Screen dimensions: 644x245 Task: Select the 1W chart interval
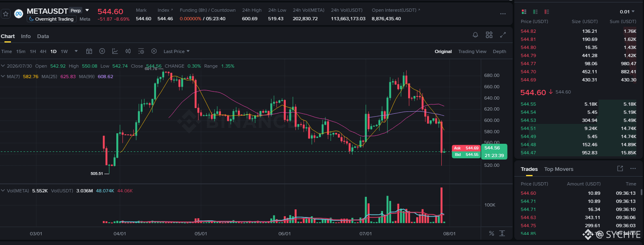coord(64,51)
